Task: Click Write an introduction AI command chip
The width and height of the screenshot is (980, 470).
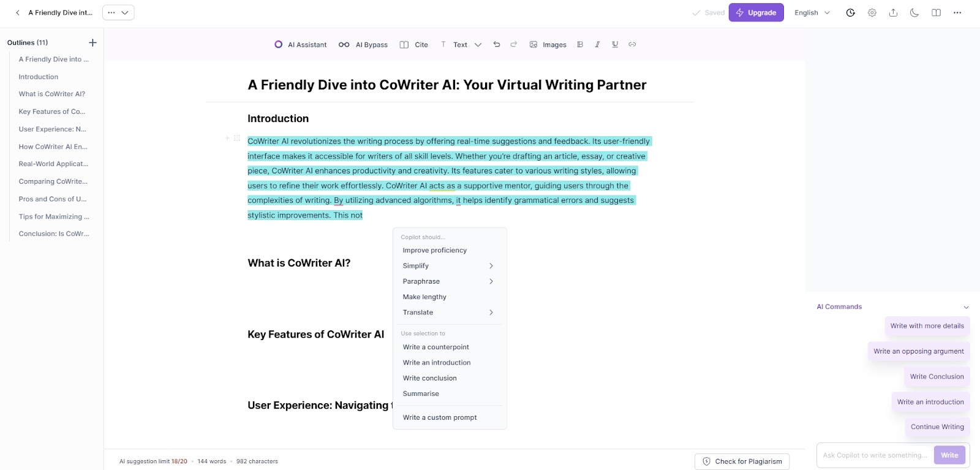Action: point(930,402)
